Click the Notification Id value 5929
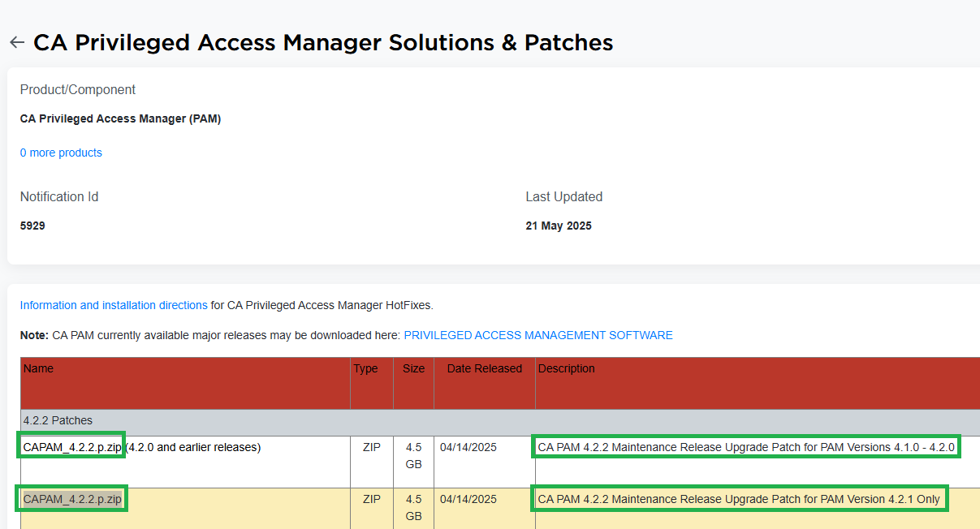980x529 pixels. tap(32, 226)
